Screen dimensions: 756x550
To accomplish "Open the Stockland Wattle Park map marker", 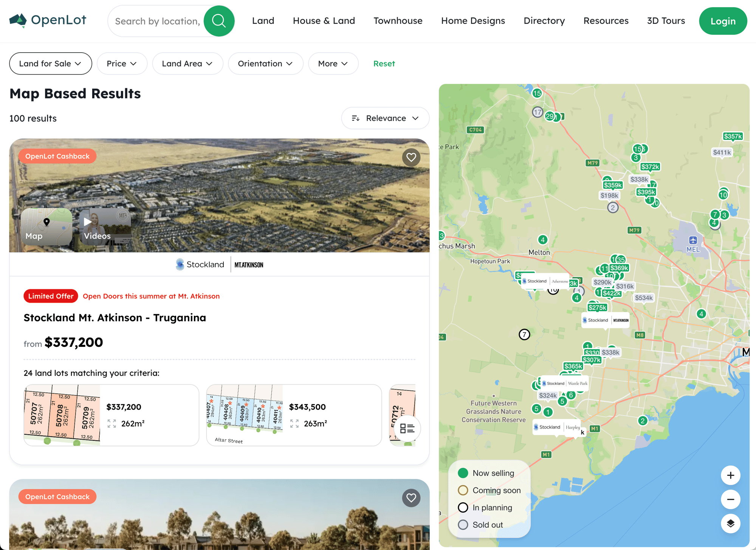I will 565,384.
